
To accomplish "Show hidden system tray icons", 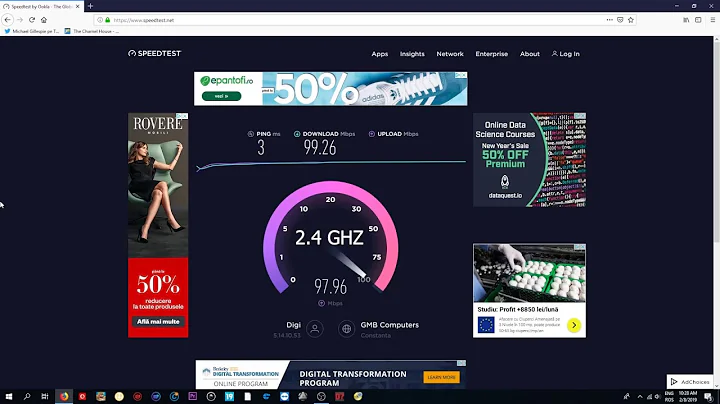I will pos(640,397).
